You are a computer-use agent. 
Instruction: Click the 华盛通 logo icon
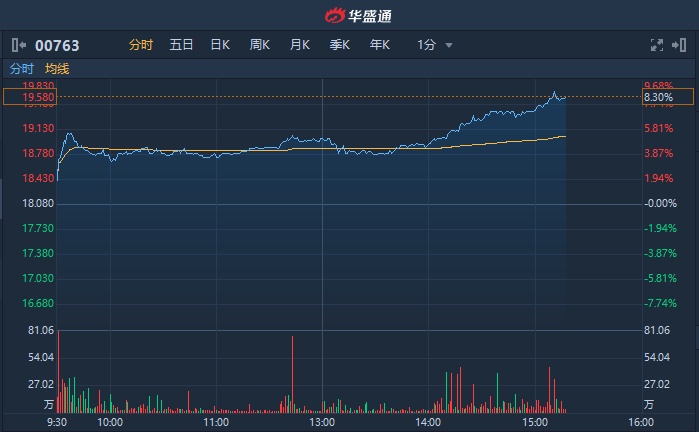334,14
